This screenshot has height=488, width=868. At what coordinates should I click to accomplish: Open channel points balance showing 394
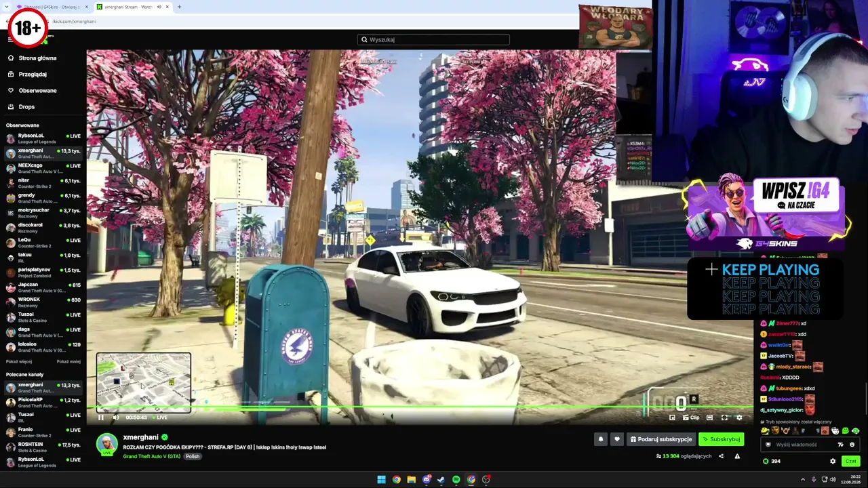(x=772, y=462)
